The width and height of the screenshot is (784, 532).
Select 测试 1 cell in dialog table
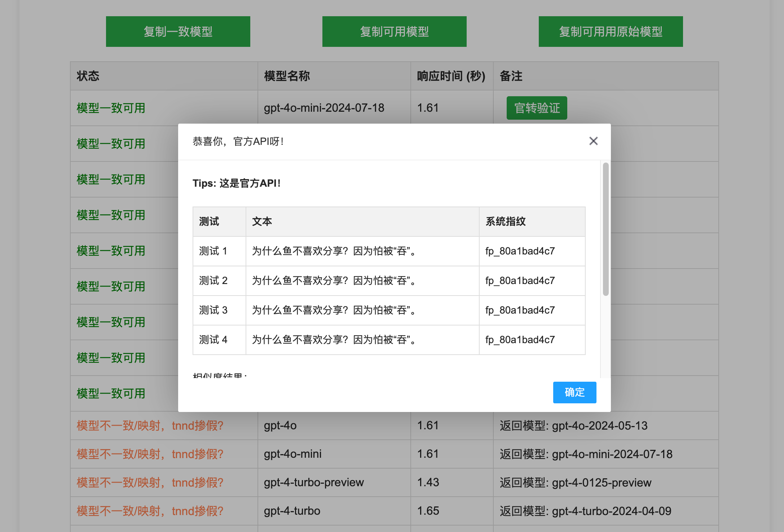click(x=219, y=251)
